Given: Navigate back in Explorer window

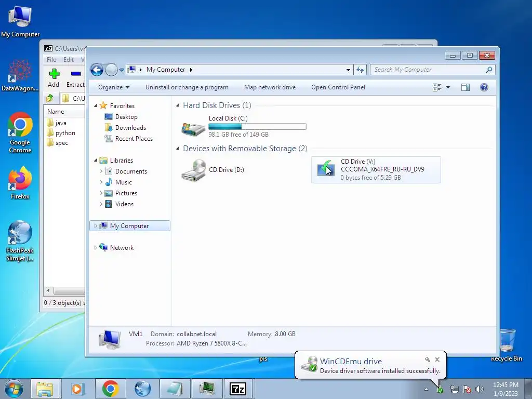Looking at the screenshot, I should coord(97,70).
